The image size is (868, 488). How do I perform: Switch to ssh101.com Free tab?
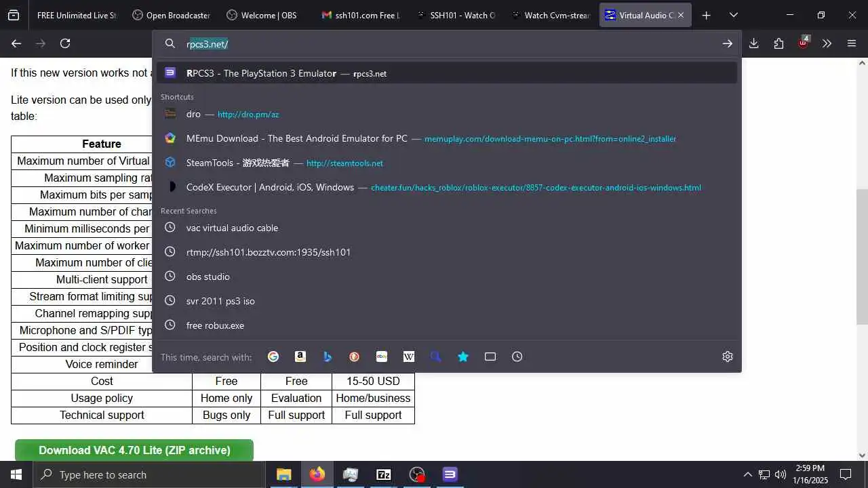point(361,15)
